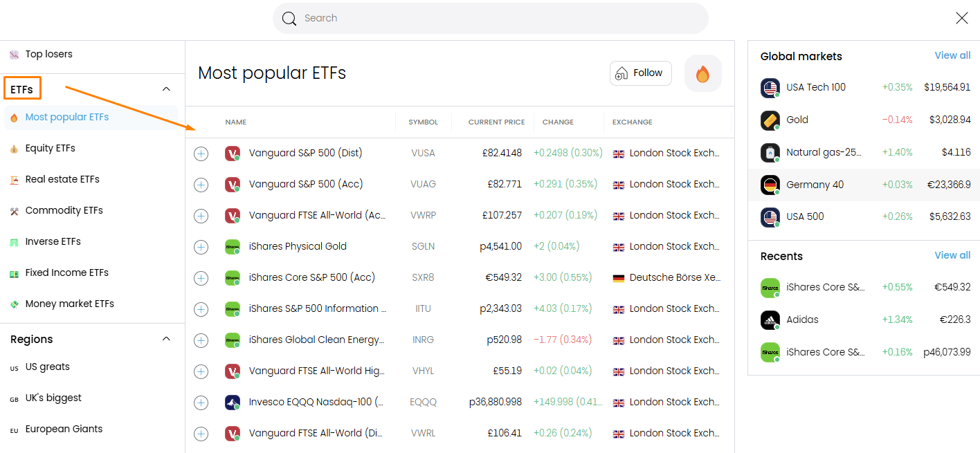
Task: Click Vanguard logo in VUSA row
Action: coord(232,154)
